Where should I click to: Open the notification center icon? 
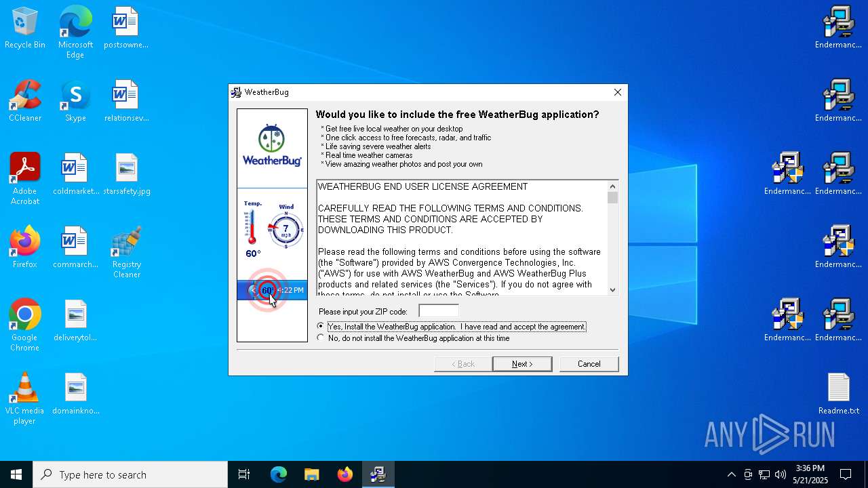(x=846, y=474)
